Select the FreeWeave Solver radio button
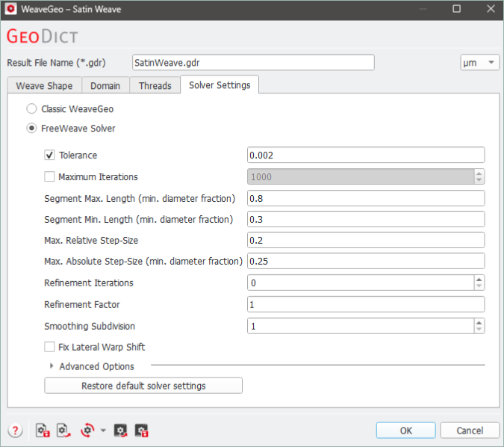 31,128
